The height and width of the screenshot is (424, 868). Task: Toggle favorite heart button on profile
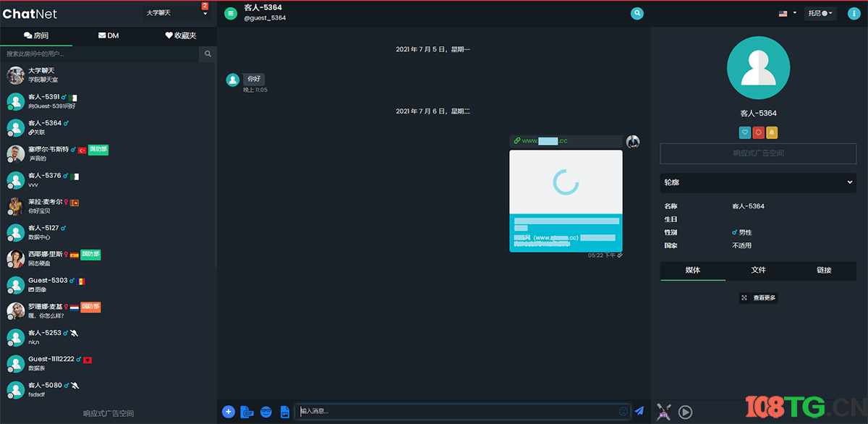[x=744, y=132]
